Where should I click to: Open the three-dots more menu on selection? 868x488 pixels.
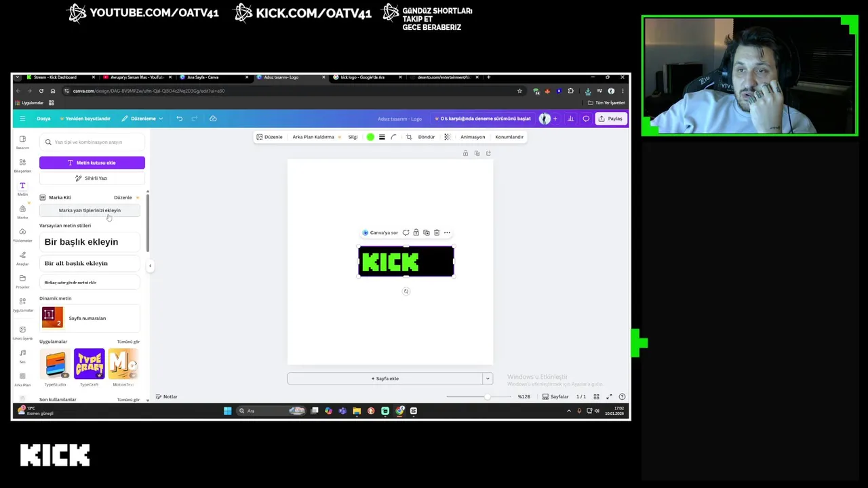pyautogui.click(x=447, y=232)
